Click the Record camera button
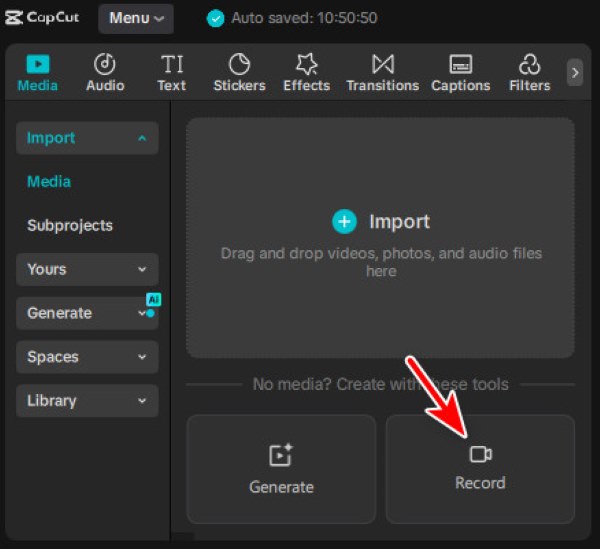This screenshot has width=600, height=549. click(x=480, y=469)
